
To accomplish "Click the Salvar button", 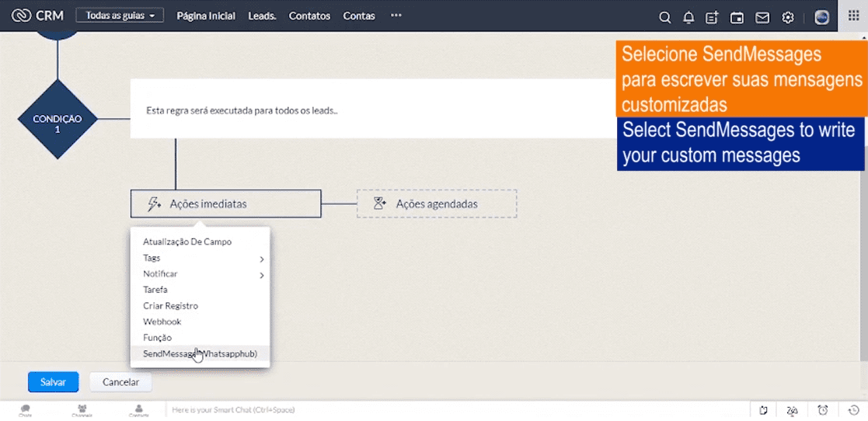I will click(53, 382).
